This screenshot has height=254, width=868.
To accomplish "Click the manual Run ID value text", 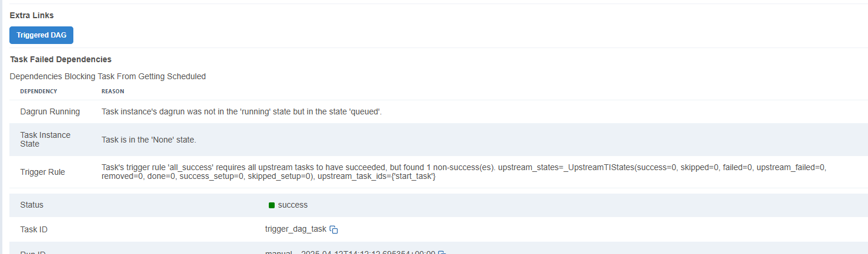I will 350,252.
